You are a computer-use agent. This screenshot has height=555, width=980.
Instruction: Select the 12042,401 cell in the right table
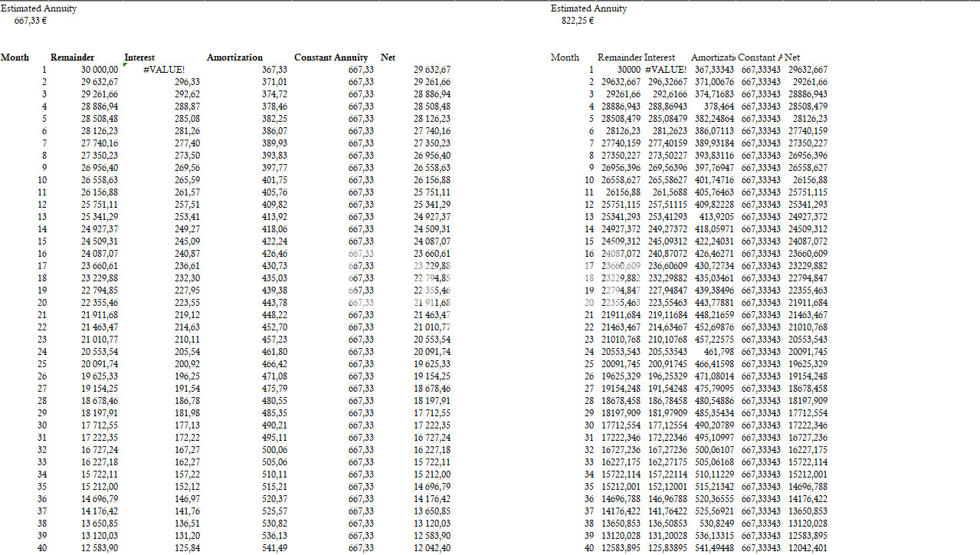coord(806,548)
